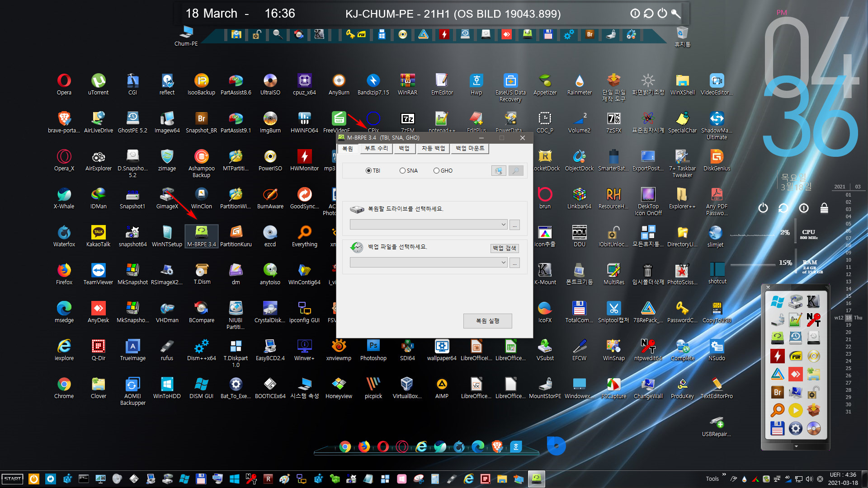Select the TBI radio option
The width and height of the screenshot is (868, 488).
pos(373,171)
